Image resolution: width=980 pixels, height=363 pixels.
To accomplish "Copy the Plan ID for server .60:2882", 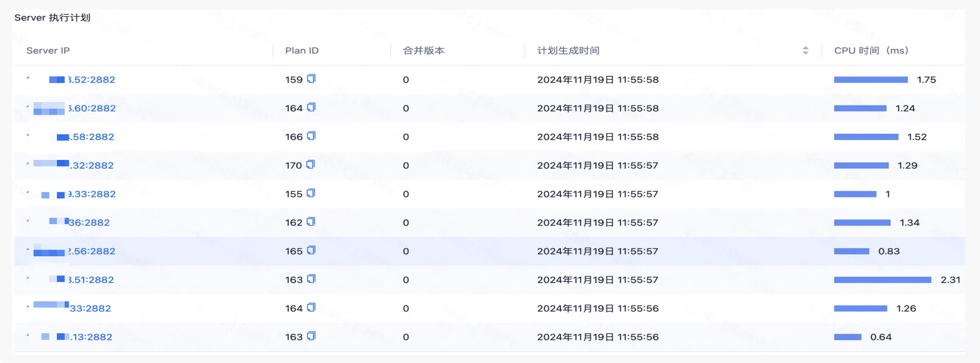I will (x=311, y=108).
